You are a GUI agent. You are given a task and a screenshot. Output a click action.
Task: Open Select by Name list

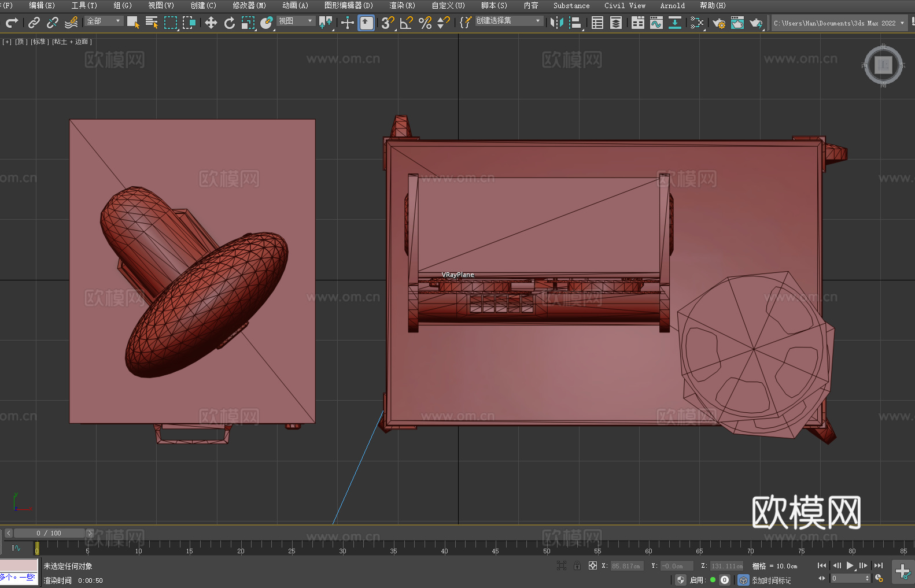152,23
